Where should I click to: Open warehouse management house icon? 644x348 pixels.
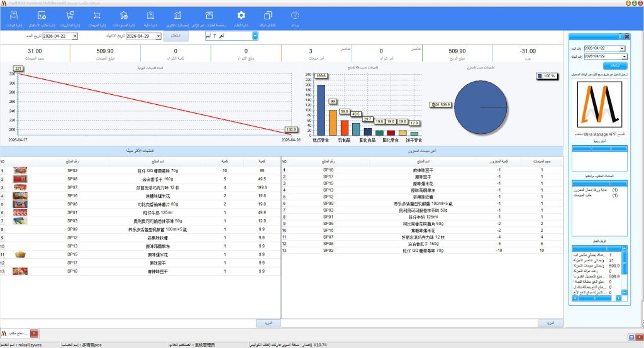coord(123,16)
